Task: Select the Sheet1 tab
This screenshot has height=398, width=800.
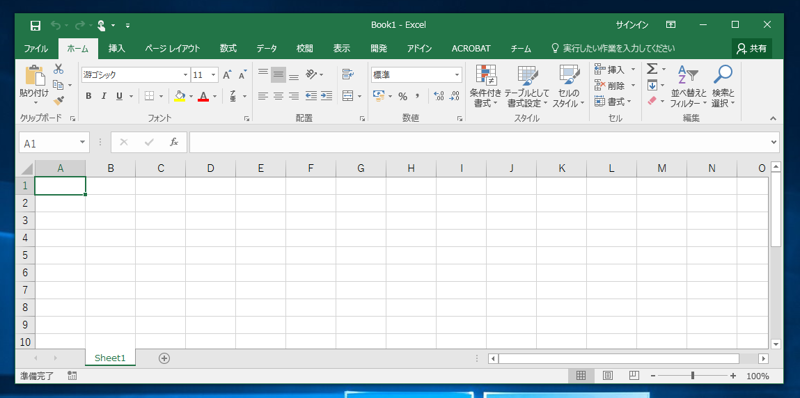Action: coord(110,358)
